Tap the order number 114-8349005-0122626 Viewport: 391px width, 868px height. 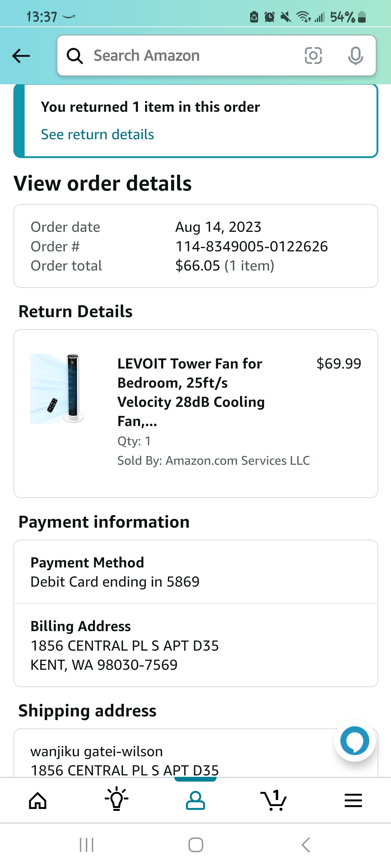[251, 247]
